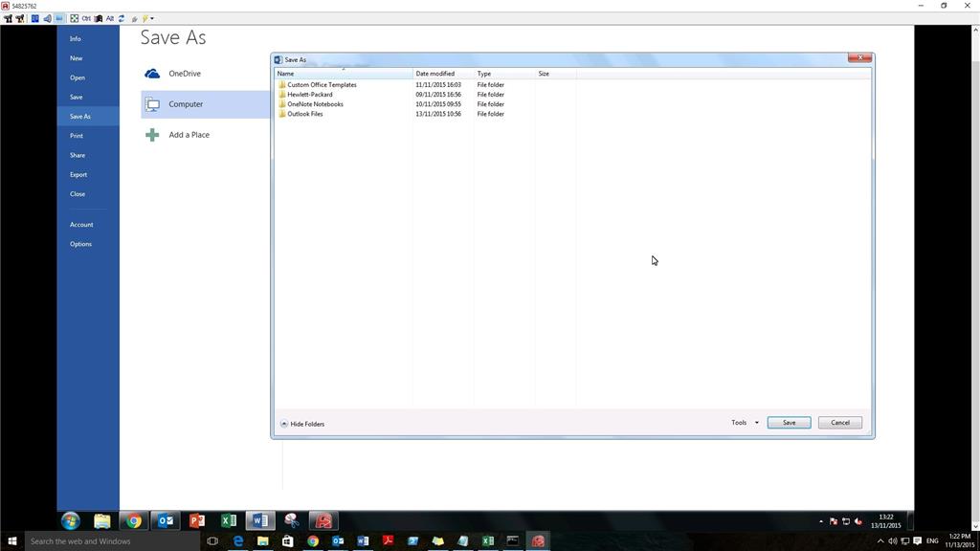Toggle the Alt key toolbar button

[x=110, y=19]
